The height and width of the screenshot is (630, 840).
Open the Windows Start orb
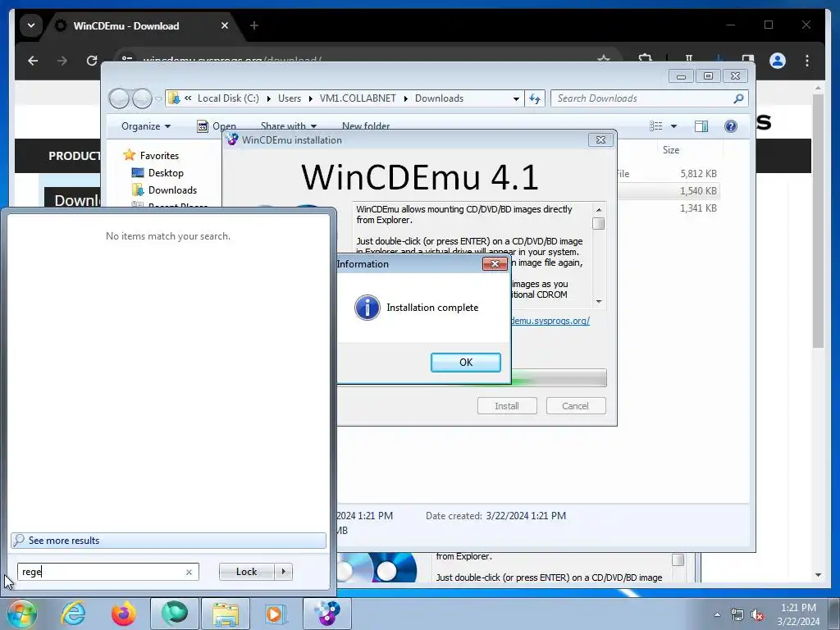21,614
